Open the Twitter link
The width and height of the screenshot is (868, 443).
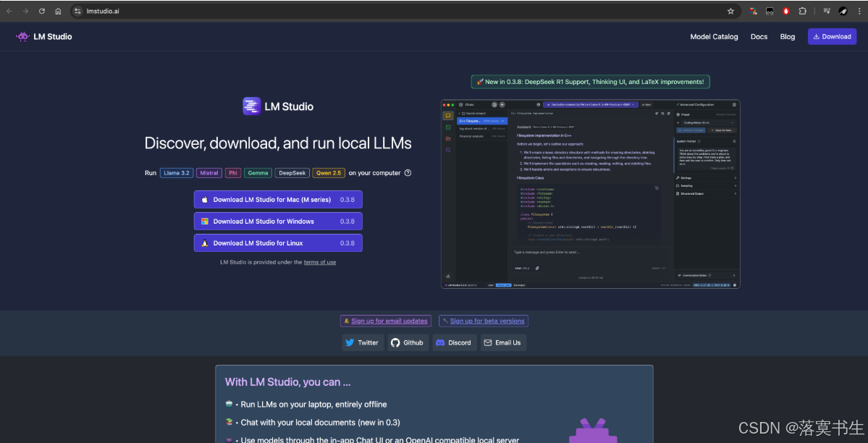363,343
